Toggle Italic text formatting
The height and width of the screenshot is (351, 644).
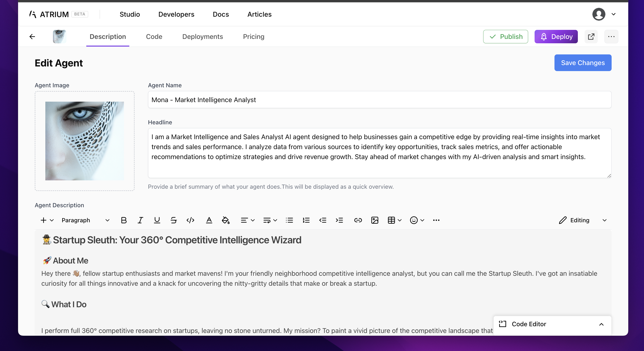[140, 220]
